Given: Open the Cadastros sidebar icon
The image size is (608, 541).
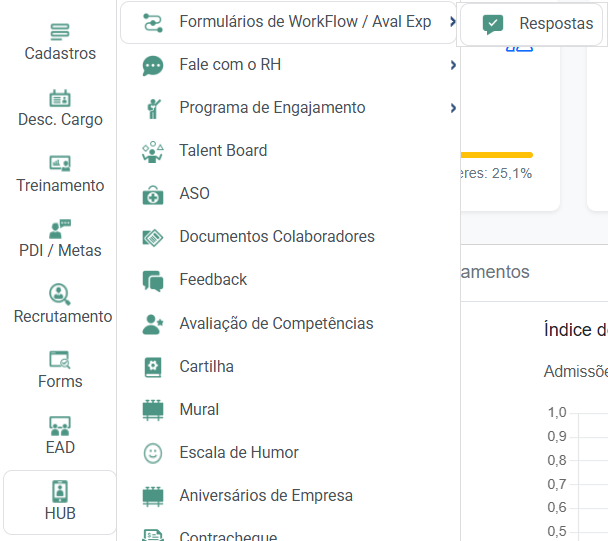Looking at the screenshot, I should [x=60, y=33].
